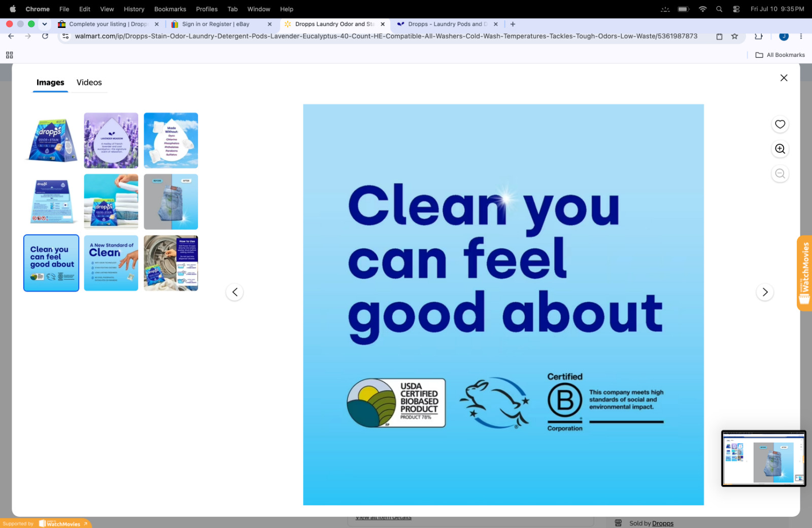Switch to the 'Sign in or Register | eBay' tab
This screenshot has height=528, width=812.
pyautogui.click(x=216, y=24)
